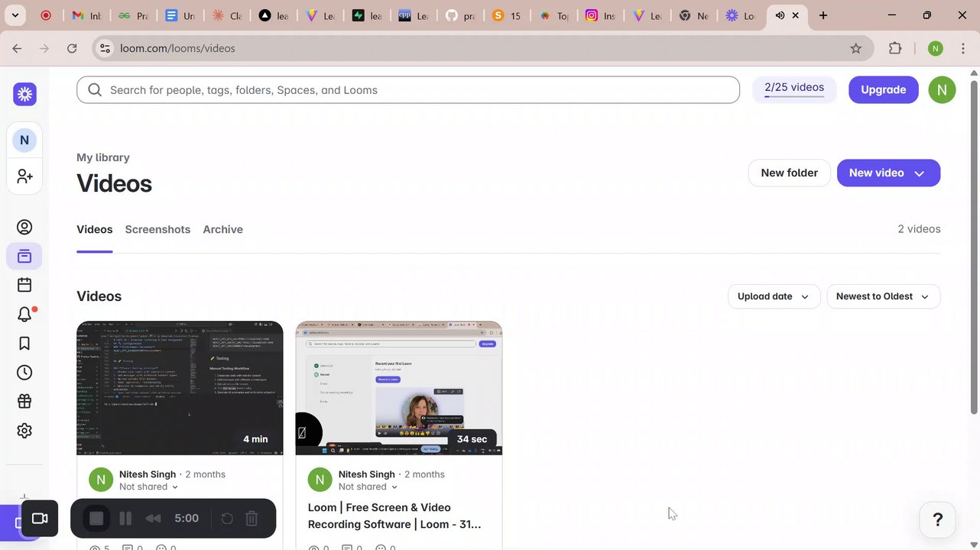Screen dimensions: 980x550
Task: Click the camera icon on the Loom recorder
Action: (40, 519)
